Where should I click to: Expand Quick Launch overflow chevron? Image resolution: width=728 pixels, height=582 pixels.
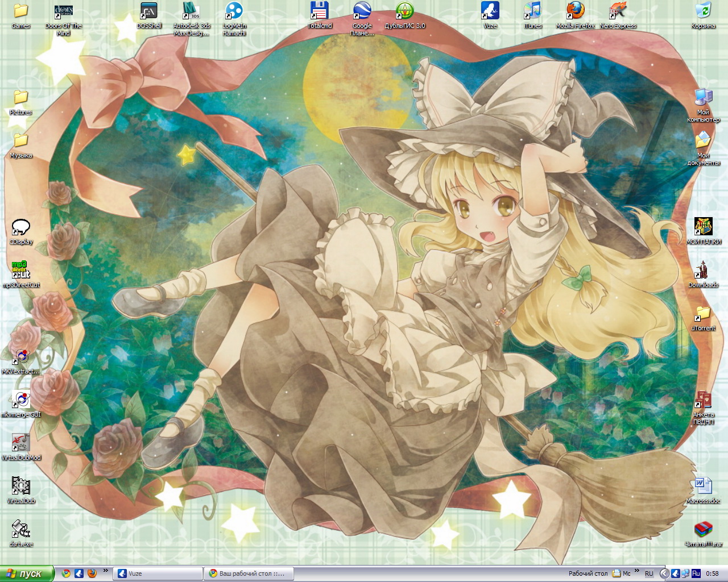pos(105,571)
